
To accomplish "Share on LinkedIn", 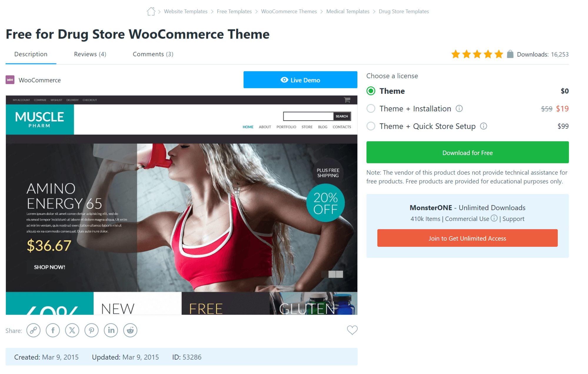I will 111,330.
